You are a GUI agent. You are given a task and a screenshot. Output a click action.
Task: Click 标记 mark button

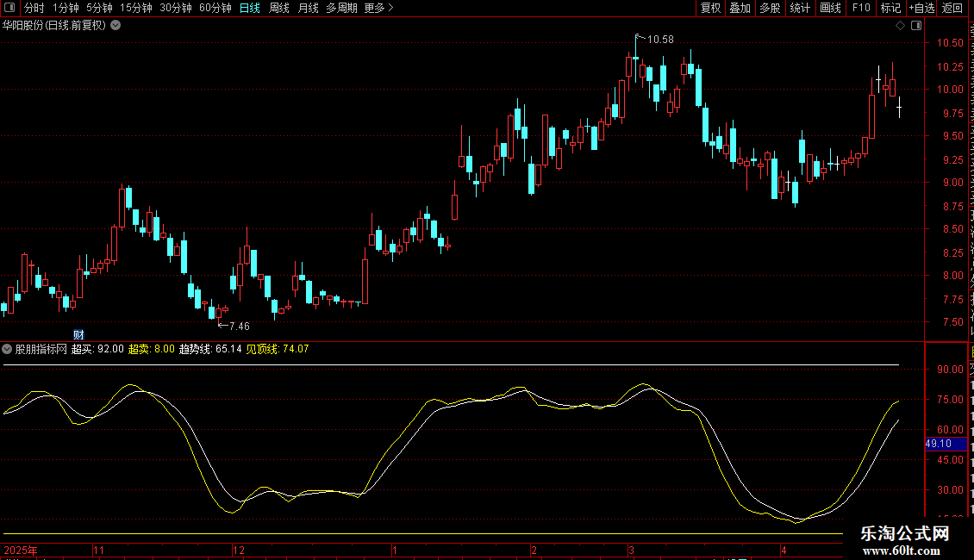click(890, 8)
